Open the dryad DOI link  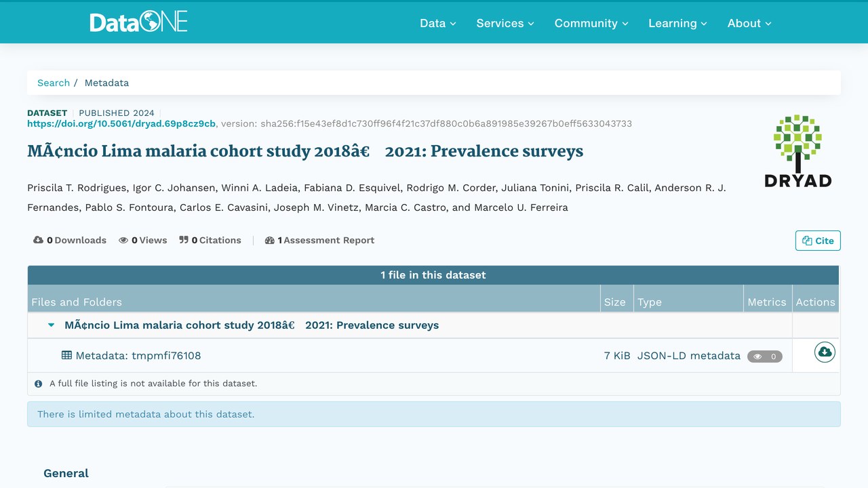[121, 123]
